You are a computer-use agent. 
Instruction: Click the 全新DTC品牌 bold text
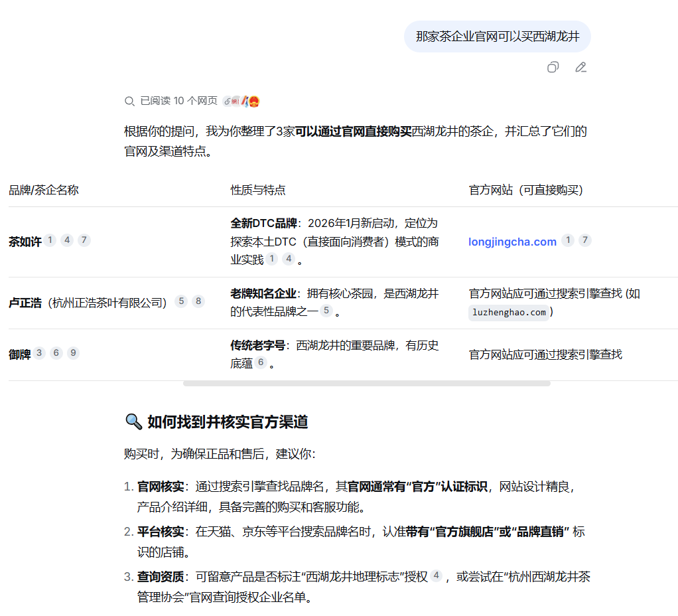264,223
